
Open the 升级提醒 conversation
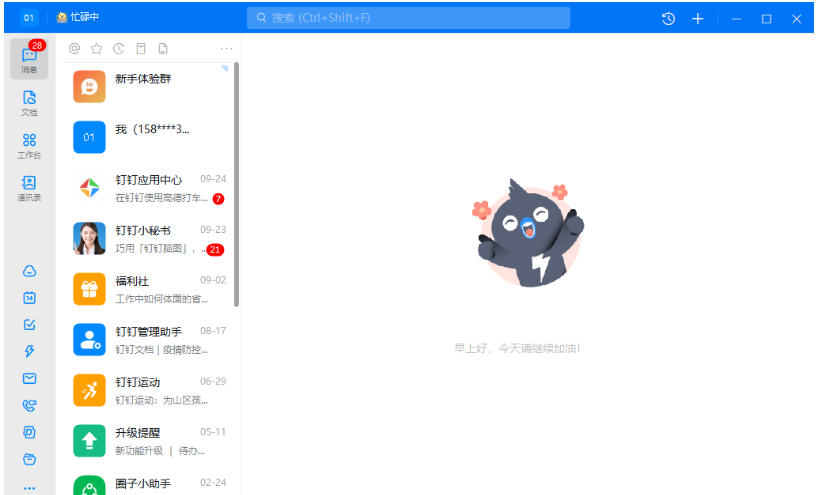[x=149, y=440]
